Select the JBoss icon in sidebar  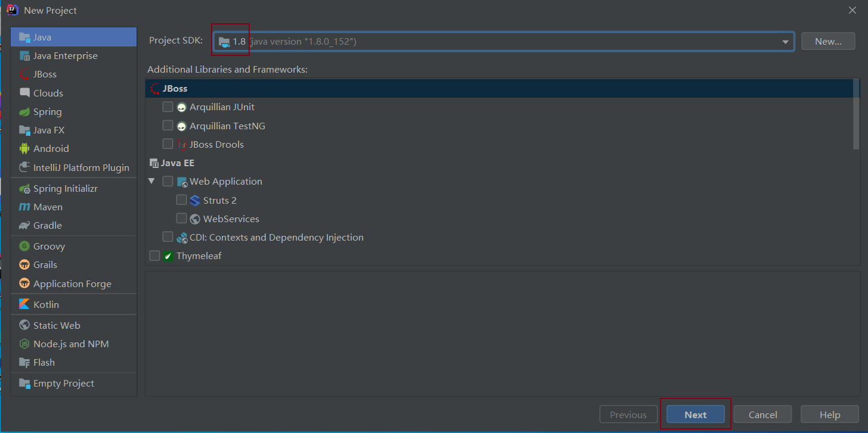pyautogui.click(x=24, y=74)
